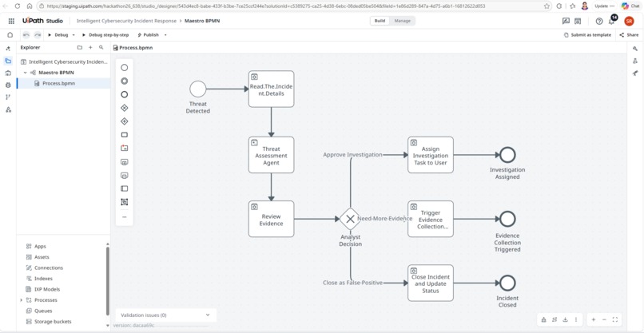Switch to the Build tab
This screenshot has height=333, width=644.
coord(380,21)
